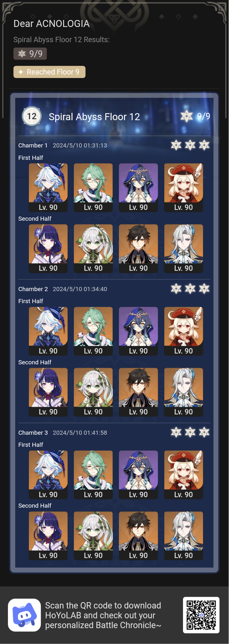This screenshot has width=229, height=644.
Task: Click Chamber 2 three-star rating
Action: point(190,289)
